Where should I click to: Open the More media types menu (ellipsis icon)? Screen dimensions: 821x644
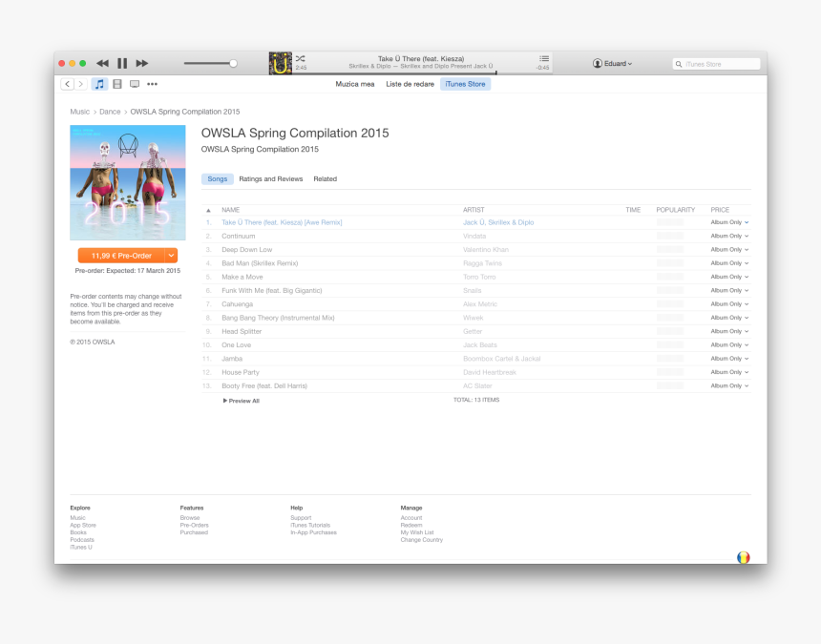pos(152,84)
